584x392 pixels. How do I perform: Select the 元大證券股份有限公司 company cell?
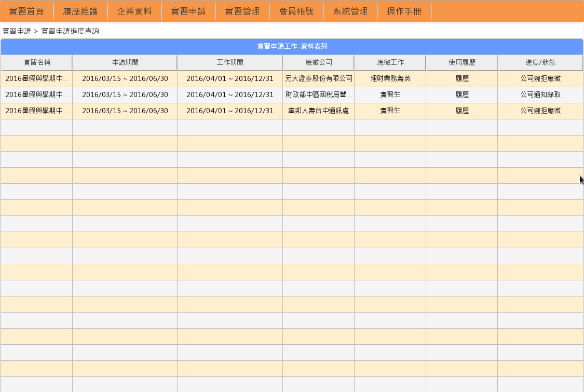[318, 78]
